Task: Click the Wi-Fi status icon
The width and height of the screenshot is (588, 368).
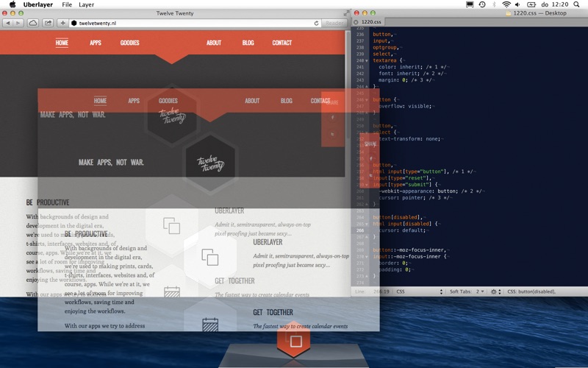Action: pos(506,4)
